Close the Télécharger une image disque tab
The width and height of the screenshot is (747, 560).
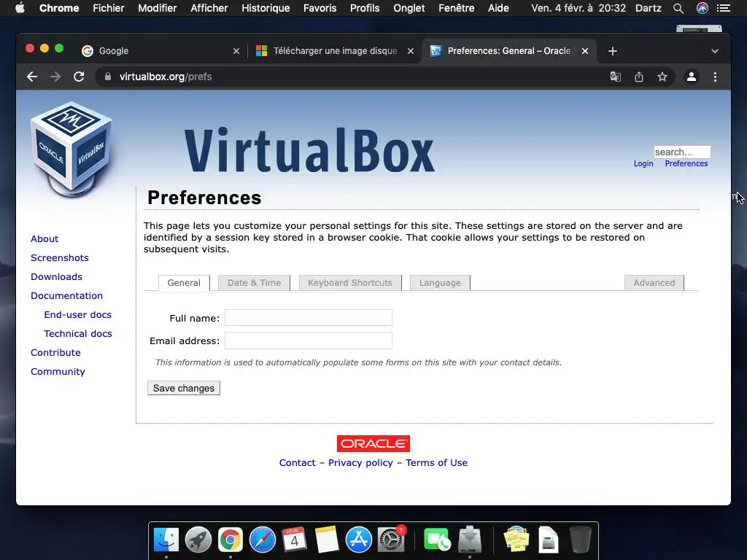(x=411, y=51)
